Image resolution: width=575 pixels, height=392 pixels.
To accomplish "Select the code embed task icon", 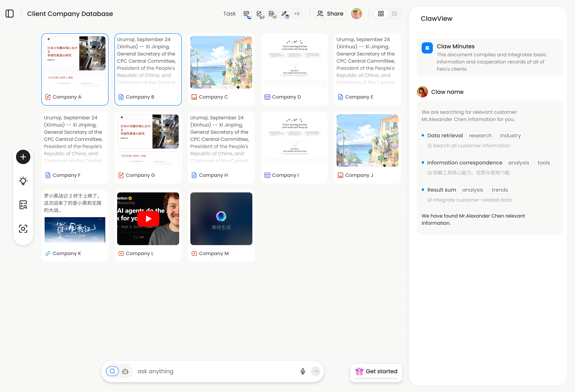I will 246,14.
